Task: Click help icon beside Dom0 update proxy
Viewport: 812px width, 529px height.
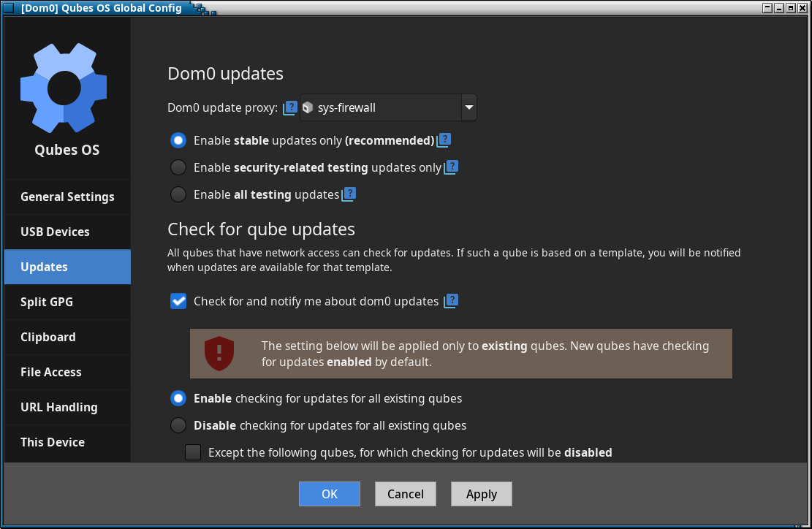Action: point(290,108)
